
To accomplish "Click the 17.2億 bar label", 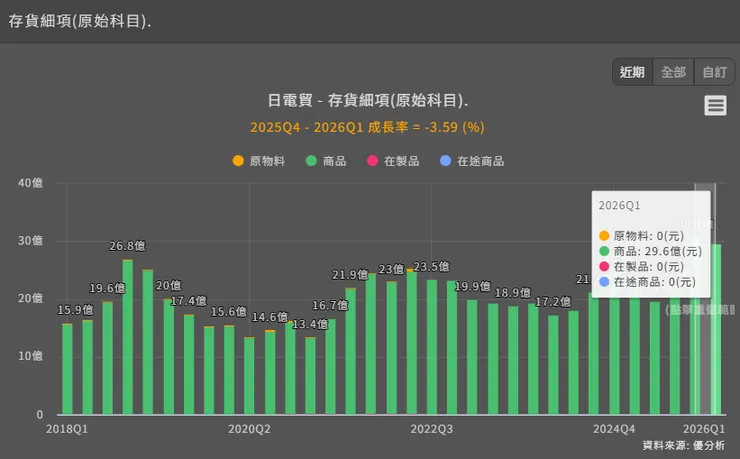I will 553,301.
